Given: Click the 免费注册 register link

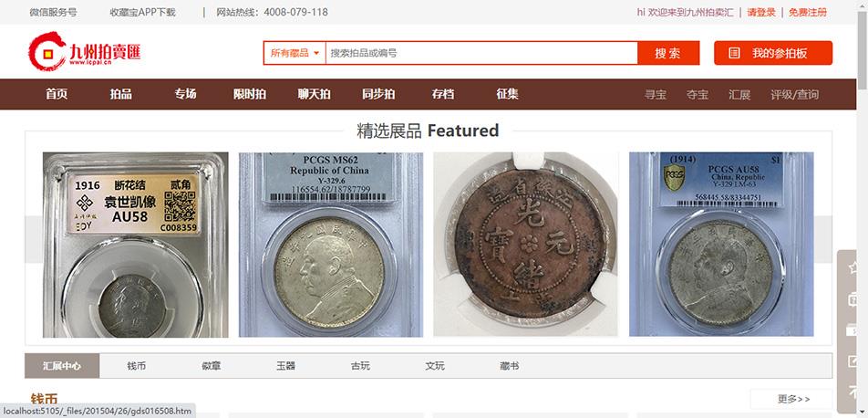Looking at the screenshot, I should tap(808, 12).
